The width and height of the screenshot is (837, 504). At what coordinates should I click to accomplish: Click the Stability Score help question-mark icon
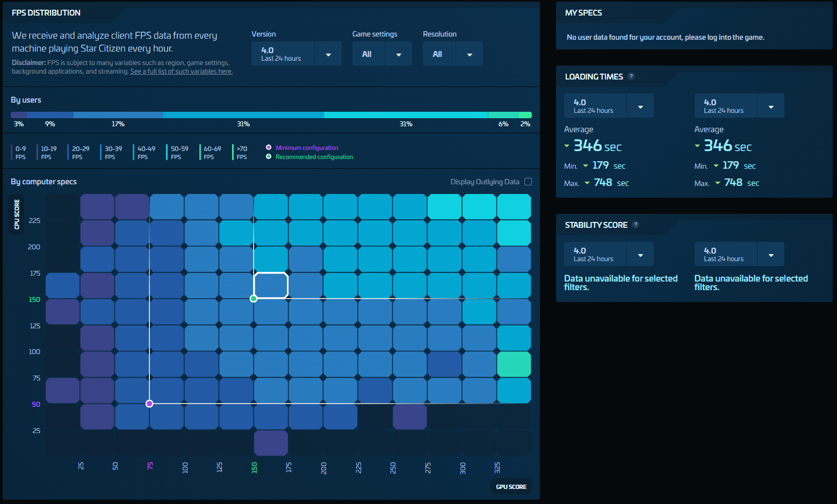(636, 225)
